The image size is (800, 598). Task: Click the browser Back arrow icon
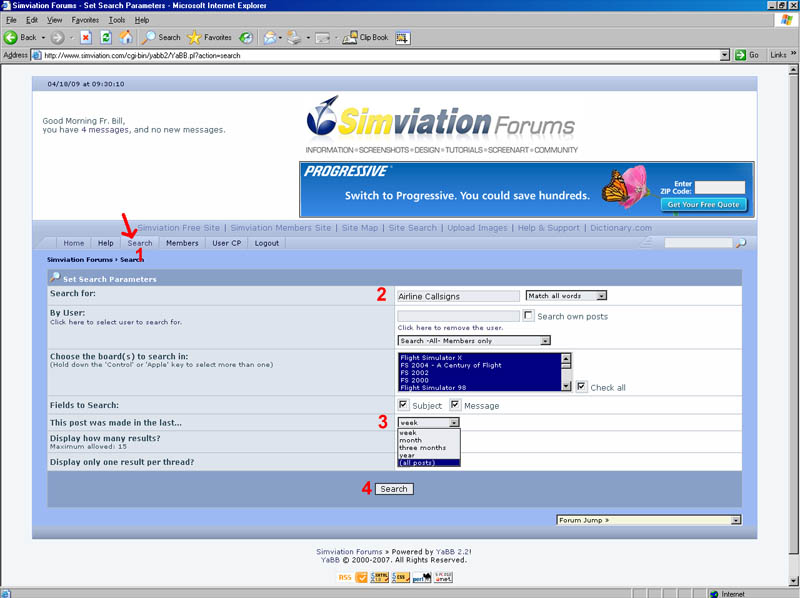point(12,37)
